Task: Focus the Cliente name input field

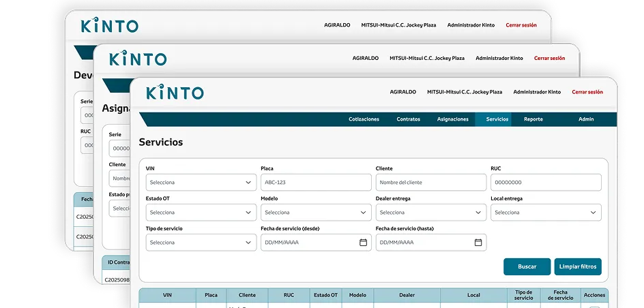Action: pos(431,183)
